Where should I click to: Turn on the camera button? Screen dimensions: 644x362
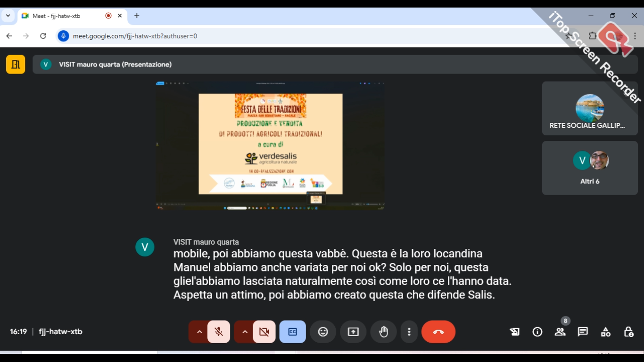[264, 332]
